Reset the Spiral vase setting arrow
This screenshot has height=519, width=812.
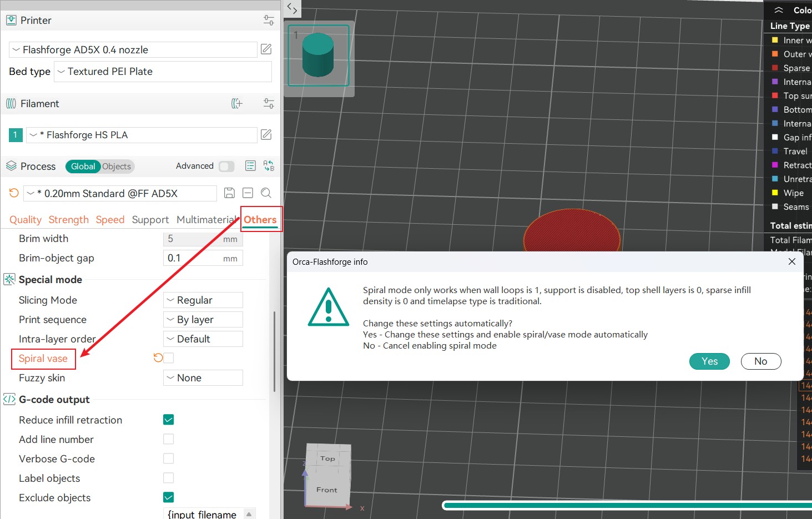tap(158, 358)
